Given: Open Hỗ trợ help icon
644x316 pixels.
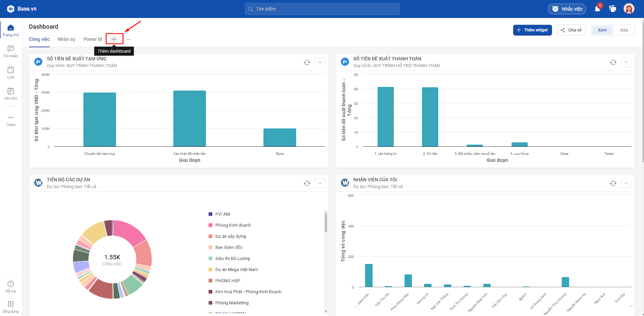Looking at the screenshot, I should point(11,287).
